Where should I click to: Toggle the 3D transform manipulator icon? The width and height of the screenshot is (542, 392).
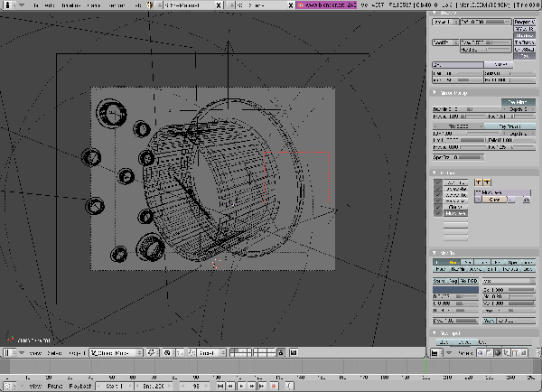(x=192, y=353)
